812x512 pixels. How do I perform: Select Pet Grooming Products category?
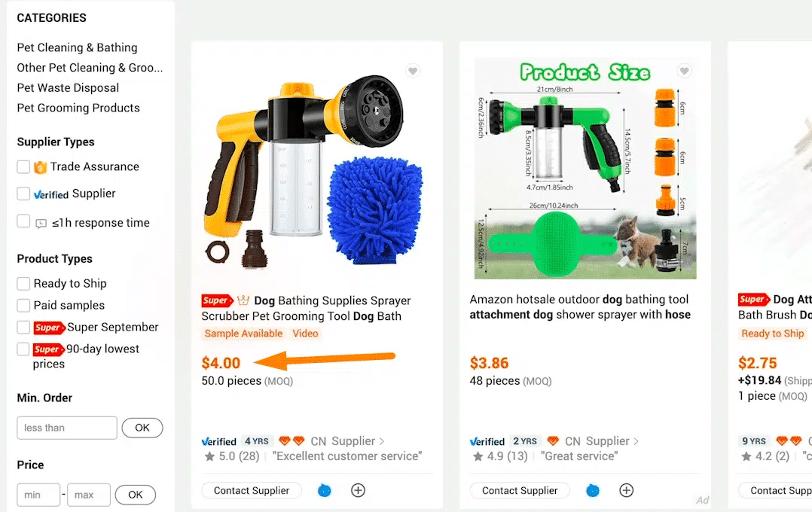[78, 108]
